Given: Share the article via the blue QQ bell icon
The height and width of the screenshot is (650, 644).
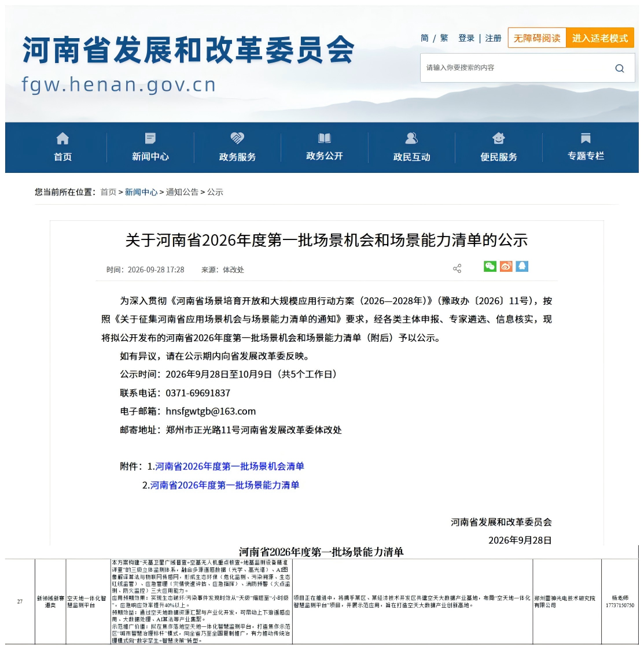Looking at the screenshot, I should 522,266.
